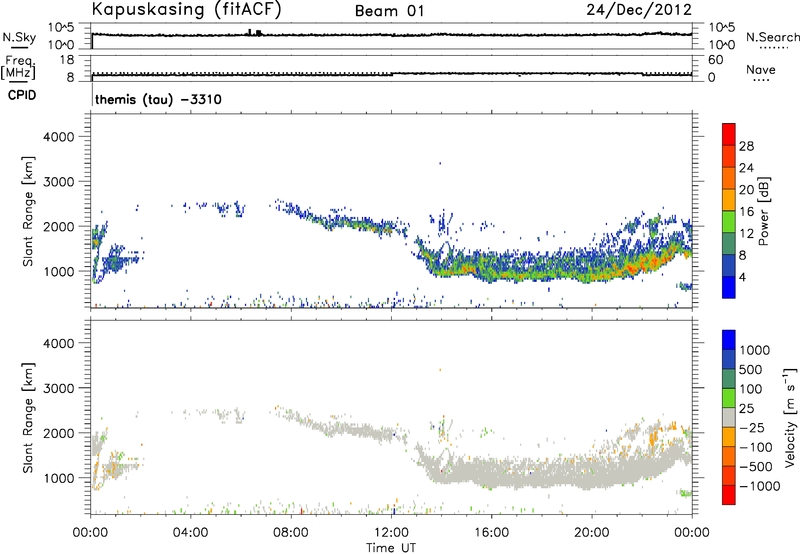800x554 pixels.
Task: Select "Slant Range [km]" label of velocity panel
Action: click(28, 417)
